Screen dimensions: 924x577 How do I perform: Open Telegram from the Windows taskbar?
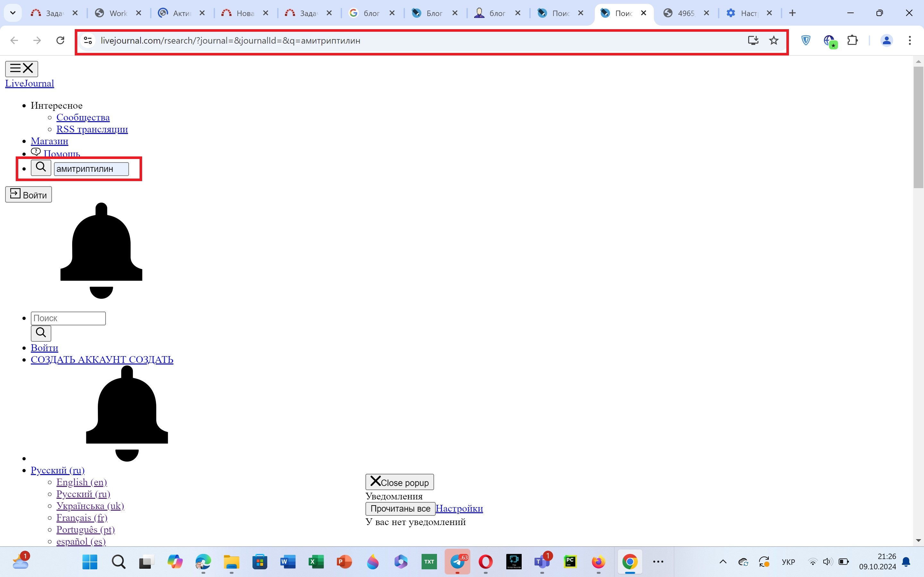click(458, 562)
